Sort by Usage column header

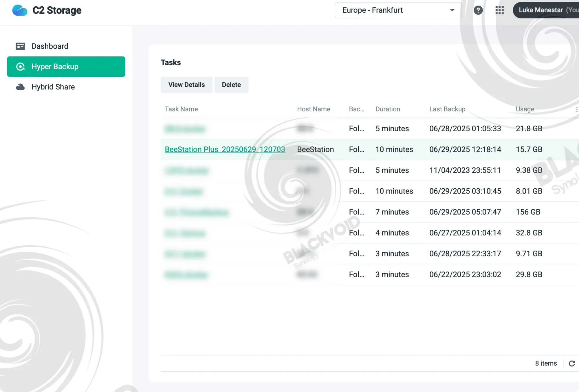click(x=525, y=109)
